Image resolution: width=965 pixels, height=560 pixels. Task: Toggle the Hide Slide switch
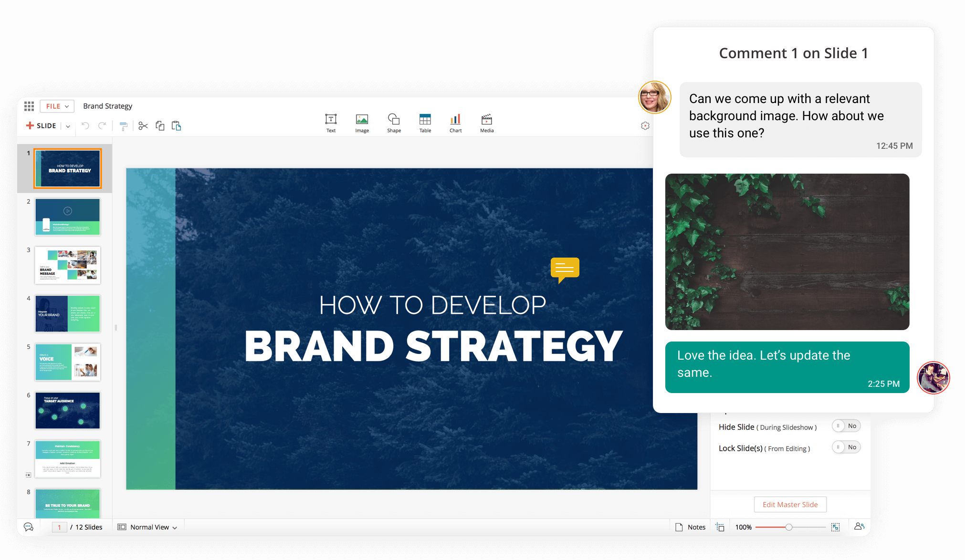846,426
